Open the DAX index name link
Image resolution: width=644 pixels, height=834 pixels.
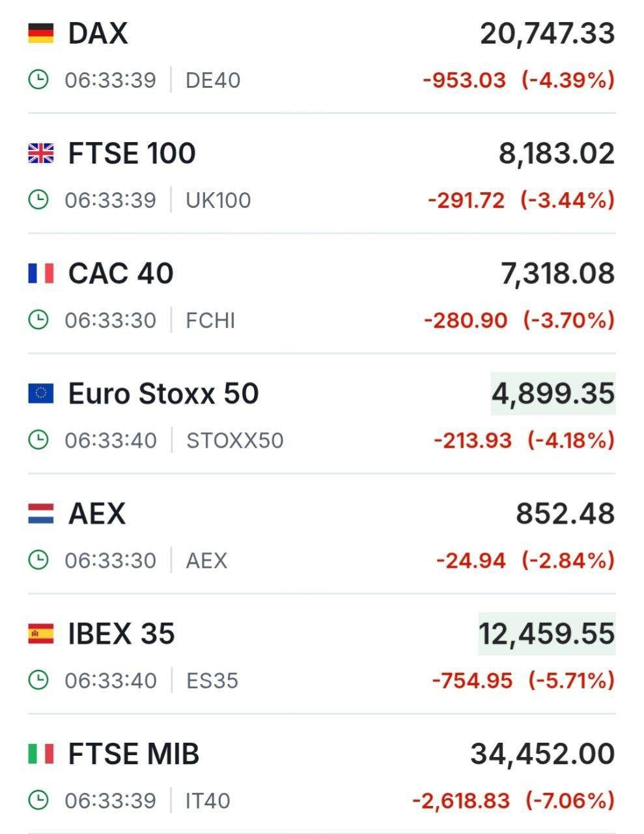click(98, 33)
